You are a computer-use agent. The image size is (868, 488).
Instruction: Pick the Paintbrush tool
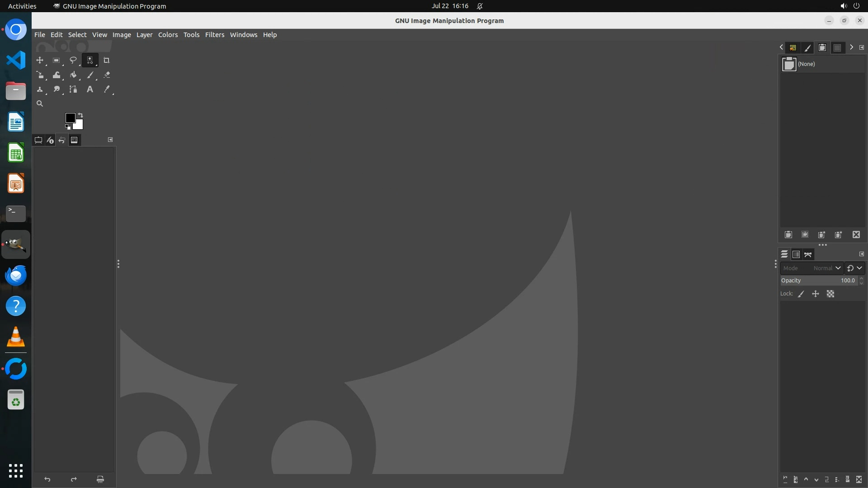(90, 75)
